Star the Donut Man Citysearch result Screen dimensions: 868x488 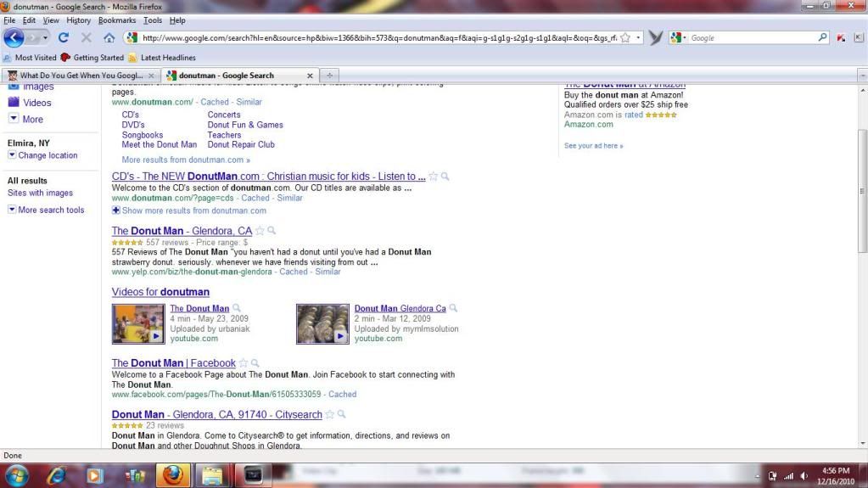click(x=330, y=415)
